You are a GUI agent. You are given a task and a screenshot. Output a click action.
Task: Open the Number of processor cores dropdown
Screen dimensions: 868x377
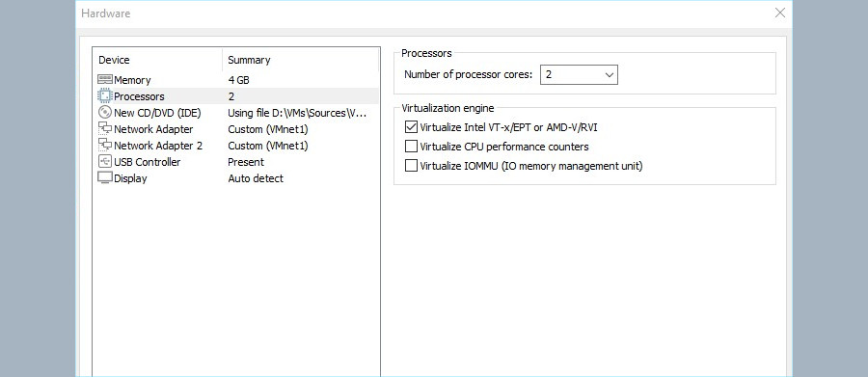pyautogui.click(x=579, y=75)
